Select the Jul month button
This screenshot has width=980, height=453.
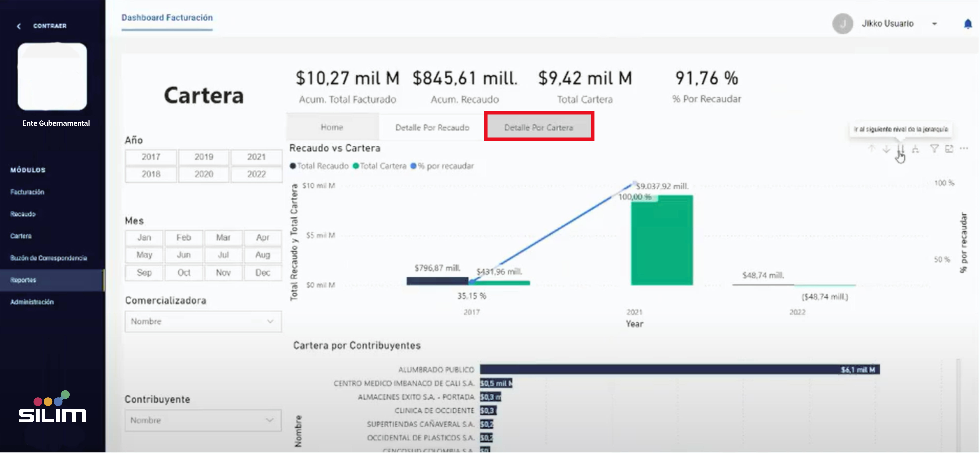pyautogui.click(x=223, y=255)
